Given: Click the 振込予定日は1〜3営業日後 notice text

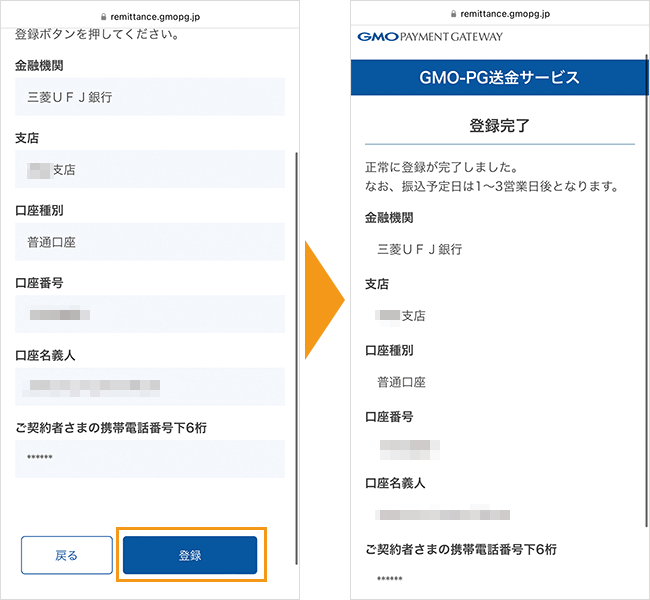Looking at the screenshot, I should (492, 186).
